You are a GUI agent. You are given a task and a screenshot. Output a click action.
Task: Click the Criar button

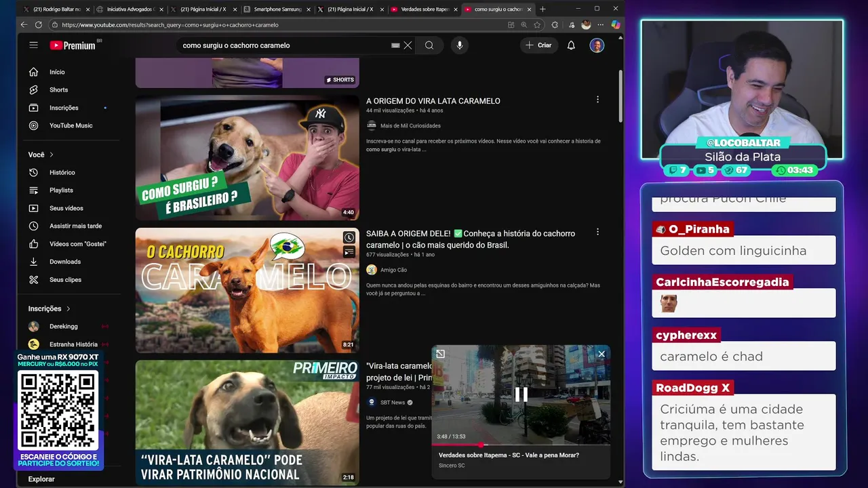point(538,45)
